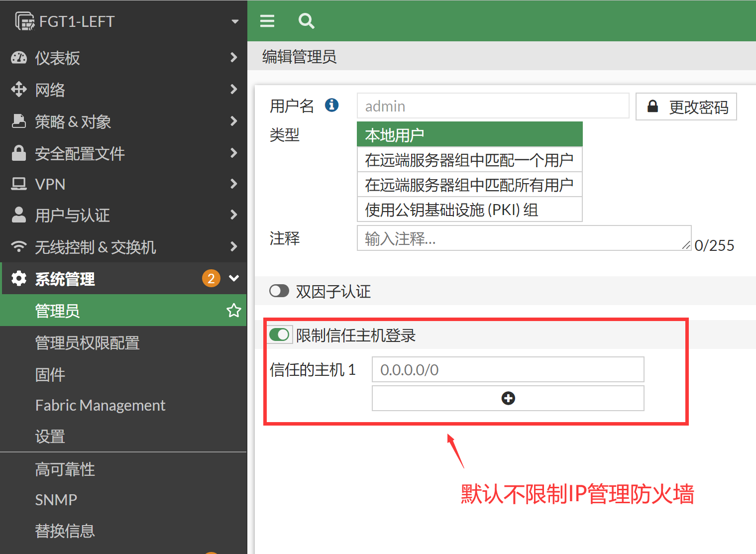Click the info icon beside 用户名
The height and width of the screenshot is (554, 756).
click(x=331, y=105)
